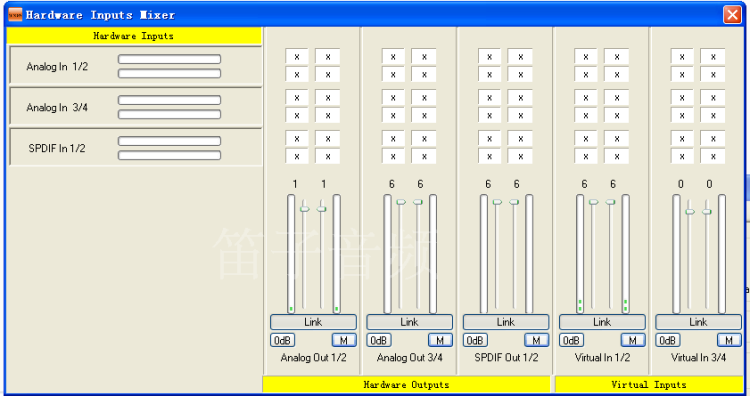Mute the SPDIF Out 1/2 channel
This screenshot has width=750, height=396.
537,340
